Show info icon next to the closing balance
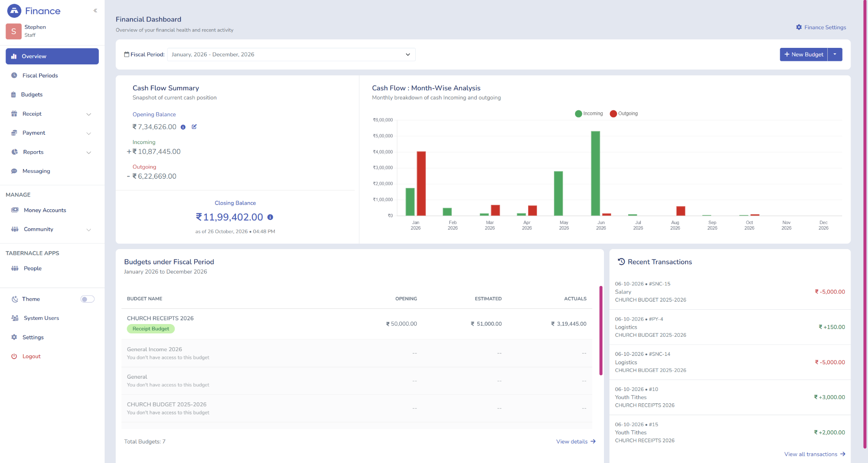Screen dimensions: 868x463 pyautogui.click(x=270, y=217)
